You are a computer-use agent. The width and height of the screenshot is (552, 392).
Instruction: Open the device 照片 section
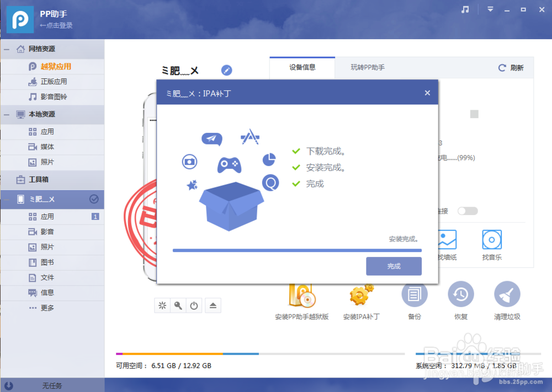pyautogui.click(x=52, y=247)
